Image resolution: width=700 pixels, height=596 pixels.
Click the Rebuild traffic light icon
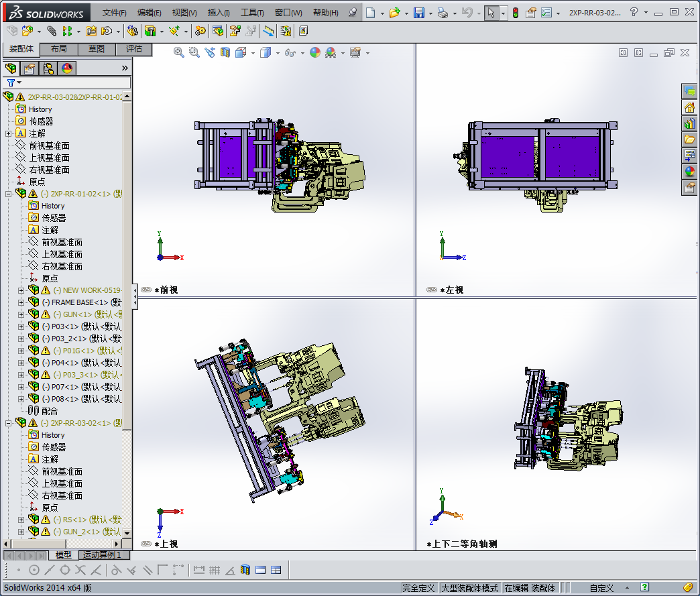click(516, 13)
